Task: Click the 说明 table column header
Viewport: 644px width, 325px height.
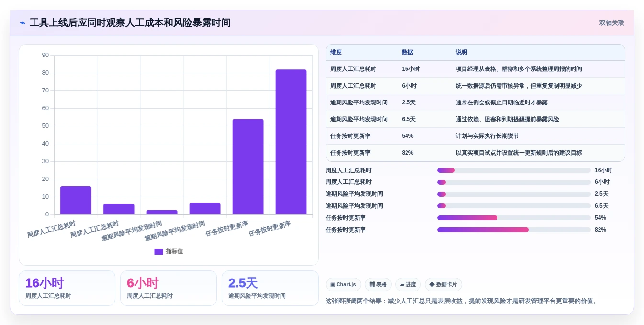Action: click(x=462, y=52)
